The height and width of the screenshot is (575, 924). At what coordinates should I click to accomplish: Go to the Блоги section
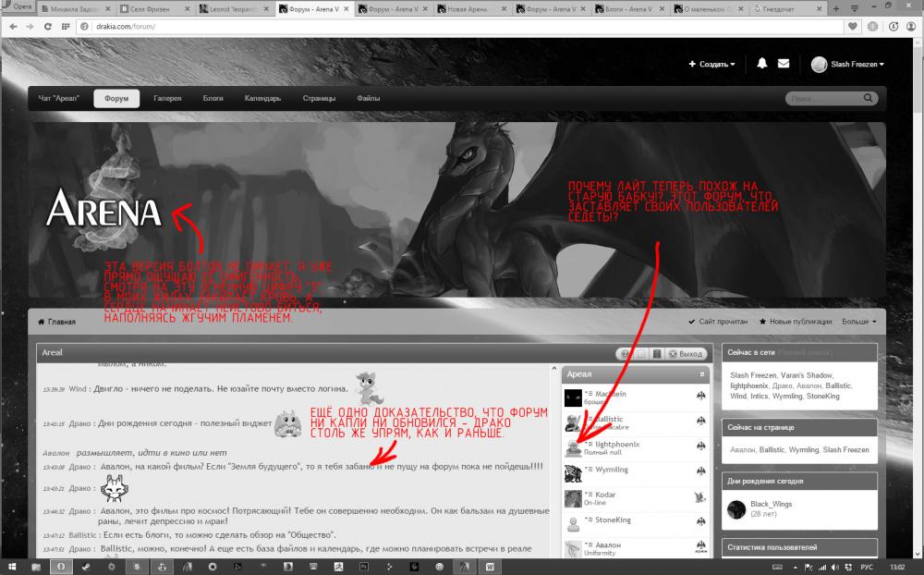click(x=213, y=99)
